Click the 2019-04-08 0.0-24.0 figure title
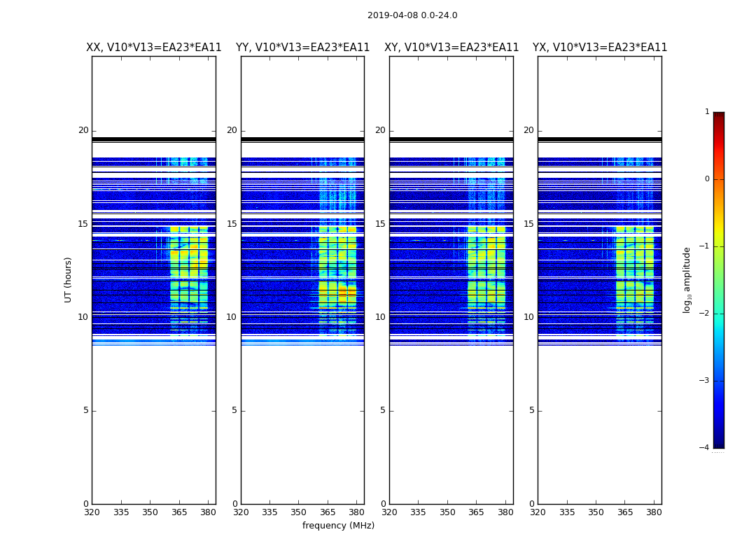The image size is (735, 560). tap(412, 15)
